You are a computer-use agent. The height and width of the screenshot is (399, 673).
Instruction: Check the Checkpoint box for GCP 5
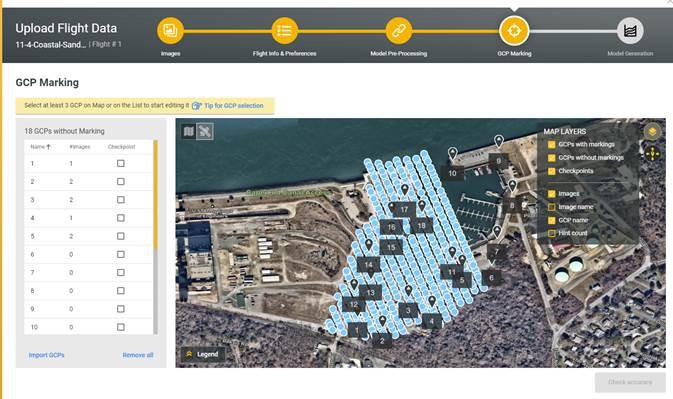(121, 236)
